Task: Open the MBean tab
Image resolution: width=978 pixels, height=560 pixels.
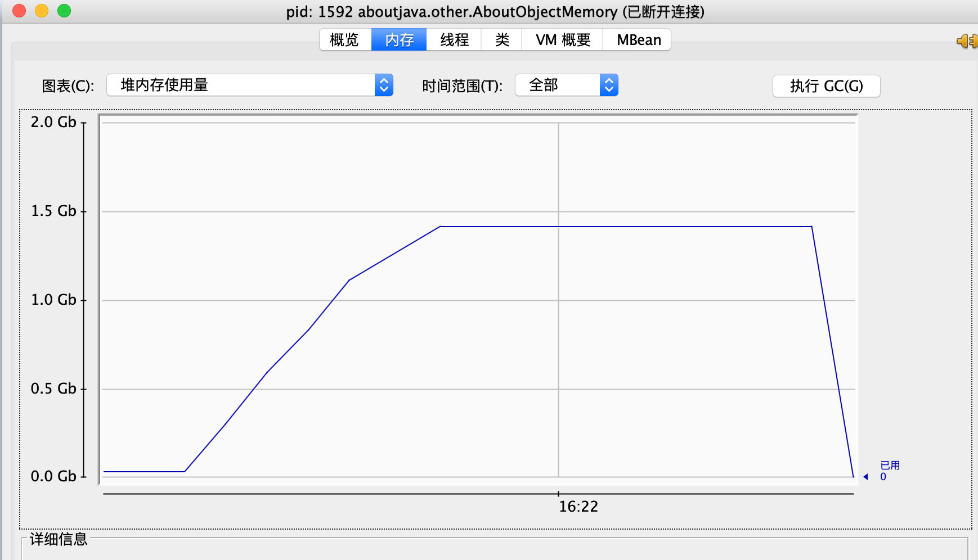Action: 638,40
